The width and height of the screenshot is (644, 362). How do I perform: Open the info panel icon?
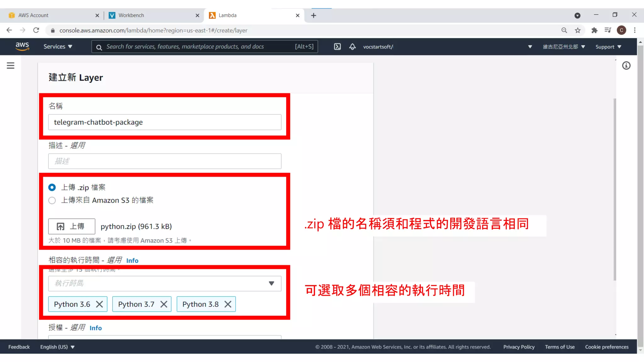626,65
